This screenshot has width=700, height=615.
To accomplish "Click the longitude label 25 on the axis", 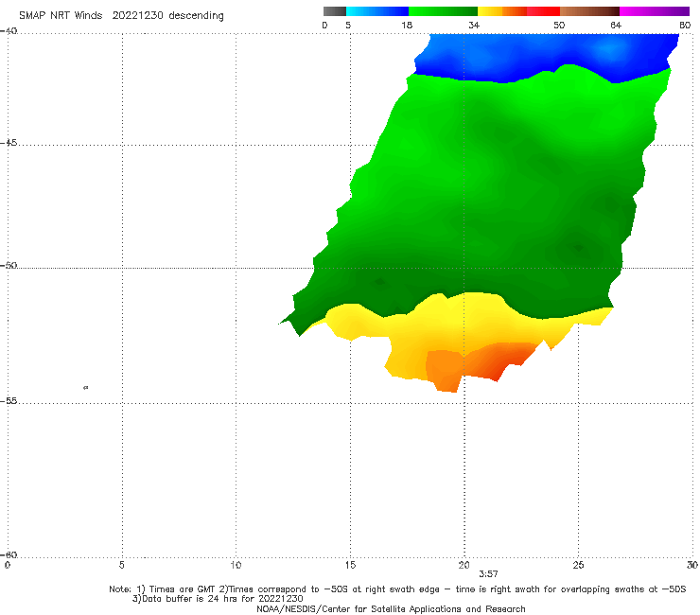I will coord(578,566).
